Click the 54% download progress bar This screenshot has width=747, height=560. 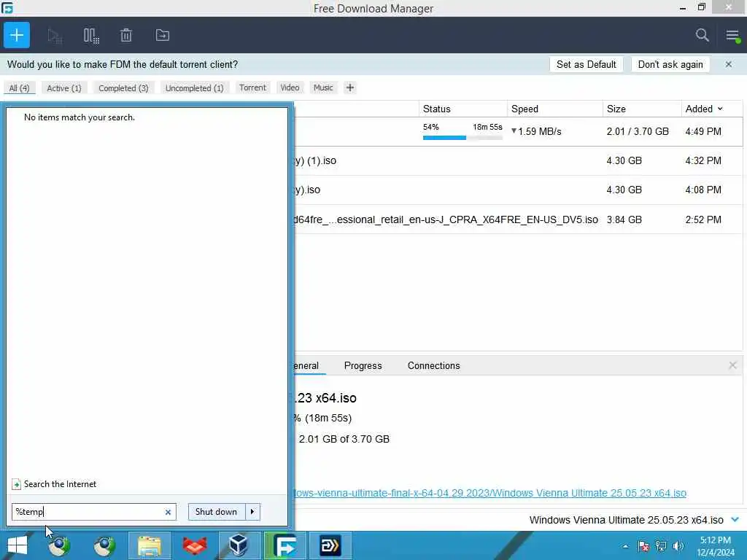(462, 138)
